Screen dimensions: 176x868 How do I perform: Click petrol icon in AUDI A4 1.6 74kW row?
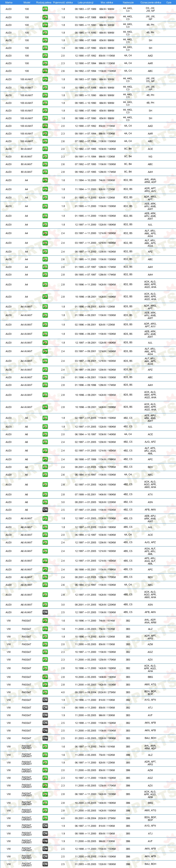(x=45, y=180)
